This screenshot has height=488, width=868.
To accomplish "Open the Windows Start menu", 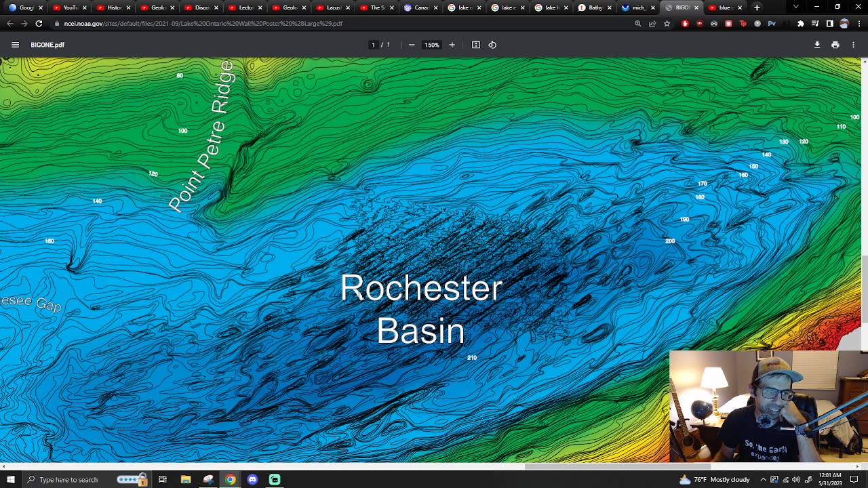I will [x=10, y=480].
